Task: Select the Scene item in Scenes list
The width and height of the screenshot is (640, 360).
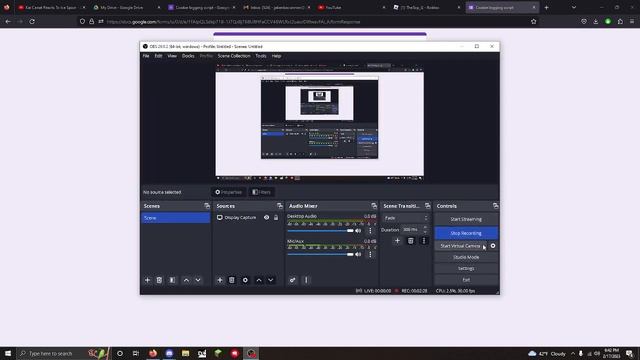Action: pos(176,218)
